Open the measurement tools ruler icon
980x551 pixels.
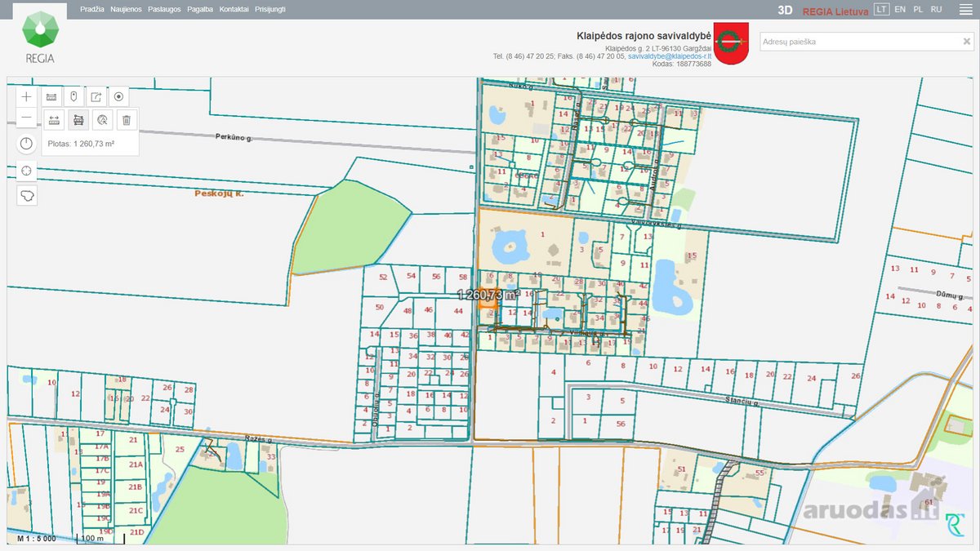click(51, 96)
